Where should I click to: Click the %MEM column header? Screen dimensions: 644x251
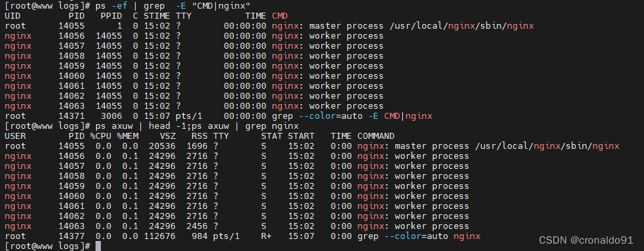(128, 136)
